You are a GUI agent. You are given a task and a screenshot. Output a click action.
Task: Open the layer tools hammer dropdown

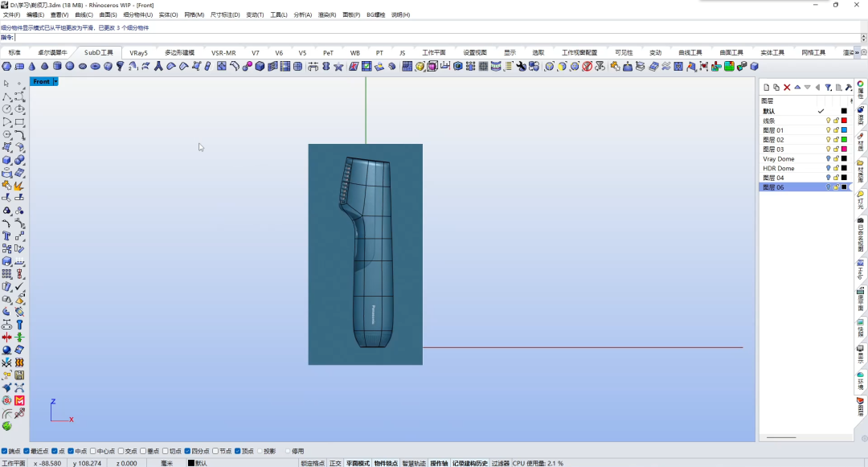[x=849, y=88]
